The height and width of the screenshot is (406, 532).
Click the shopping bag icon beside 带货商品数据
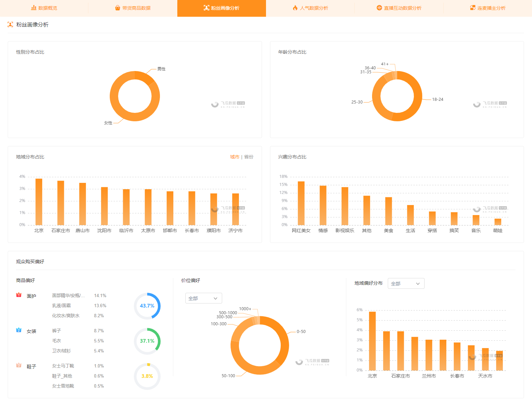117,8
